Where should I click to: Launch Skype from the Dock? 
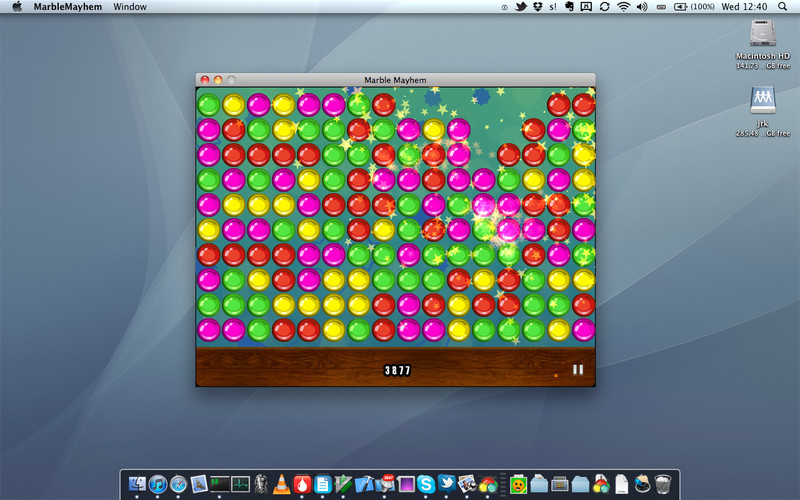pyautogui.click(x=426, y=484)
